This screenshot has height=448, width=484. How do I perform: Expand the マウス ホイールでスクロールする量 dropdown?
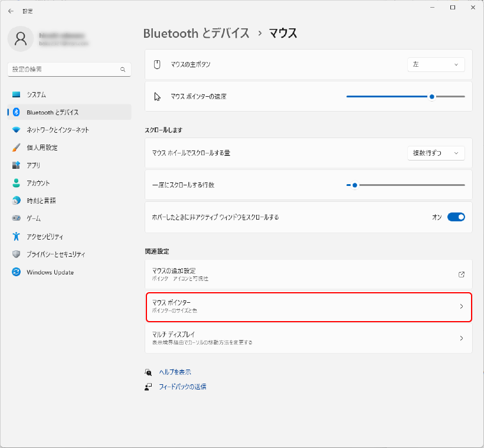[436, 153]
